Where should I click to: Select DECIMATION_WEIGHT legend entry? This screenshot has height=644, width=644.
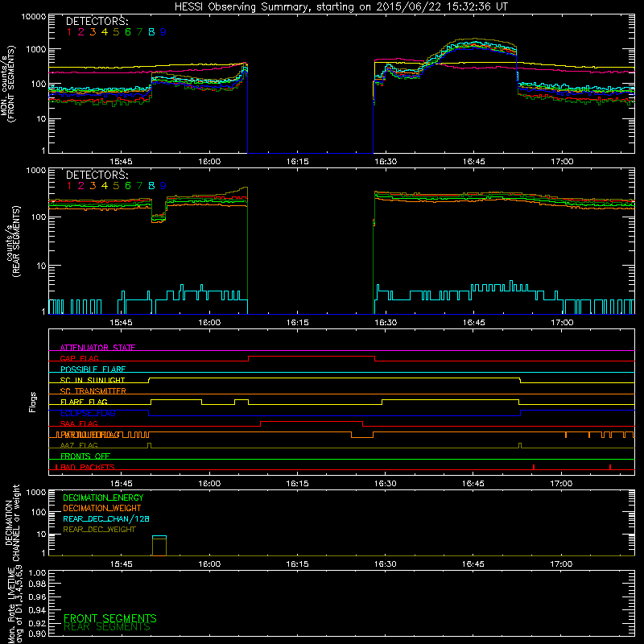point(102,508)
